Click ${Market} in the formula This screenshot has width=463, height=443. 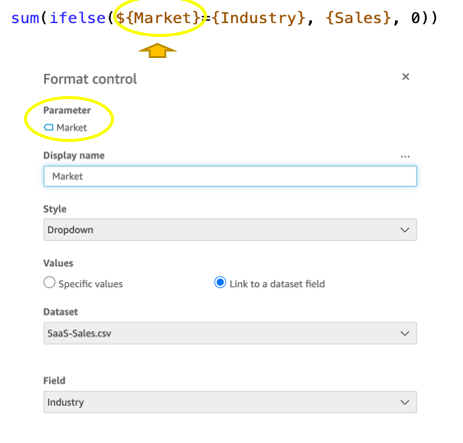point(158,18)
